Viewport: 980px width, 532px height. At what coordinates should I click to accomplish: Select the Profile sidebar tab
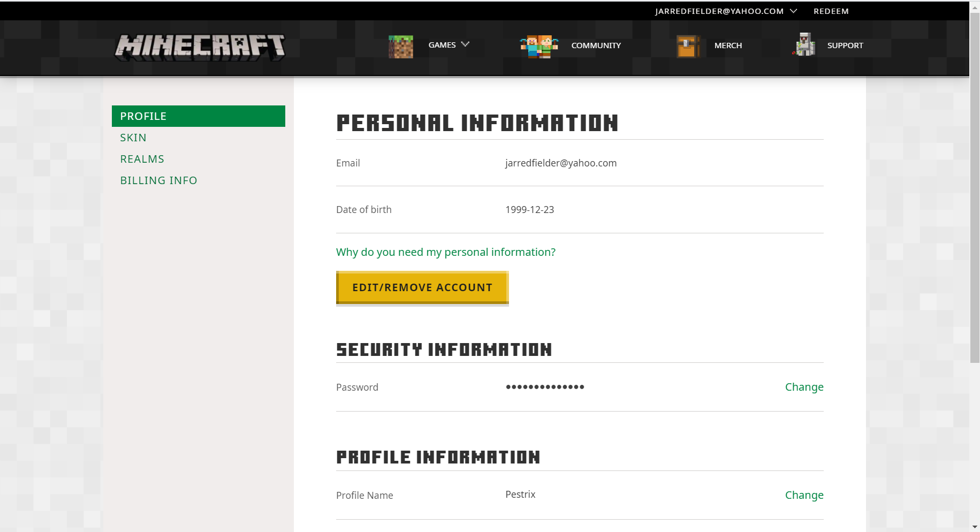198,116
